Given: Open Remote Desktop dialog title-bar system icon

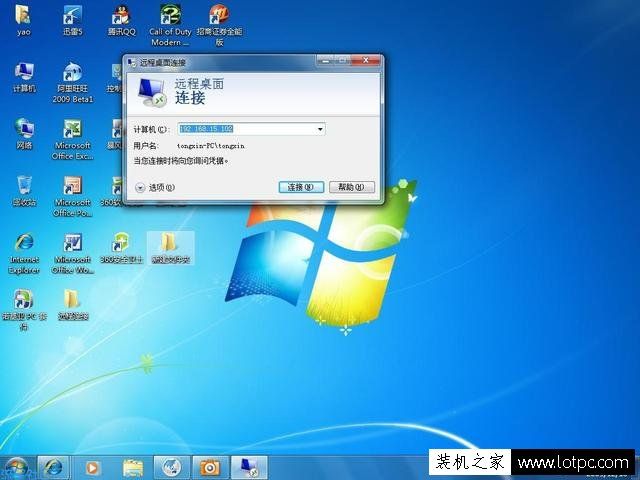Looking at the screenshot, I should tap(132, 62).
